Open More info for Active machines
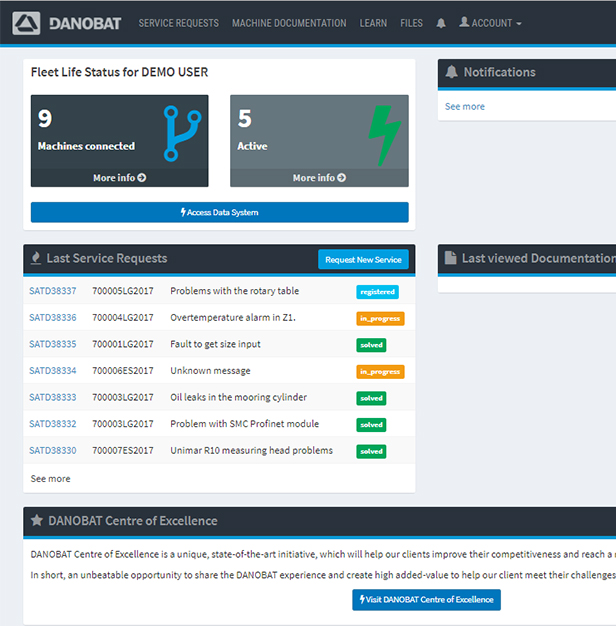Viewport: 616px width, 626px height. 319,178
